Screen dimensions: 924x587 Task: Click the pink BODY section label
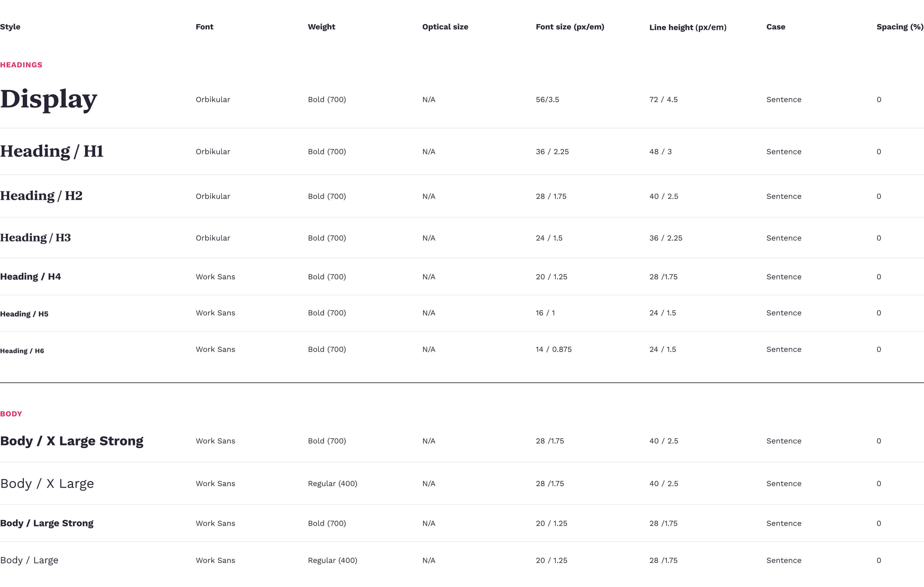[x=11, y=414]
